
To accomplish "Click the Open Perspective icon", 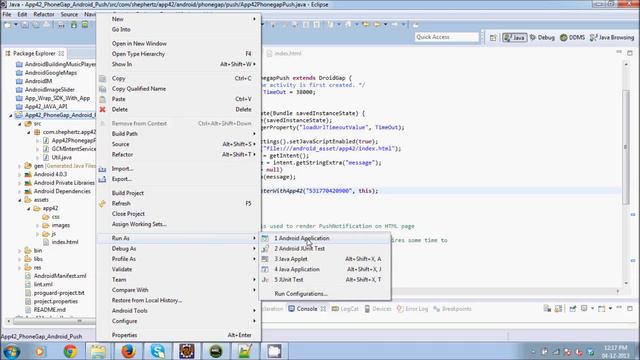I will 493,38.
